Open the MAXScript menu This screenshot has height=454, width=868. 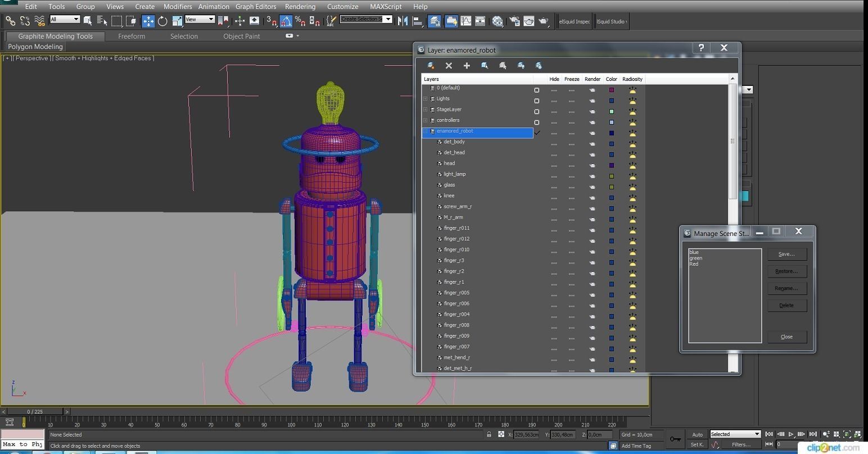pyautogui.click(x=386, y=6)
